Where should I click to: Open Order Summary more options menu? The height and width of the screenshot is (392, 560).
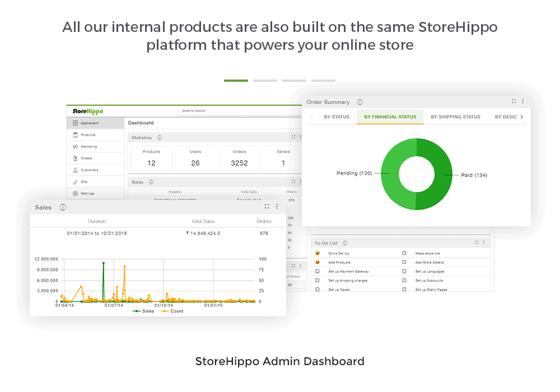(x=523, y=101)
